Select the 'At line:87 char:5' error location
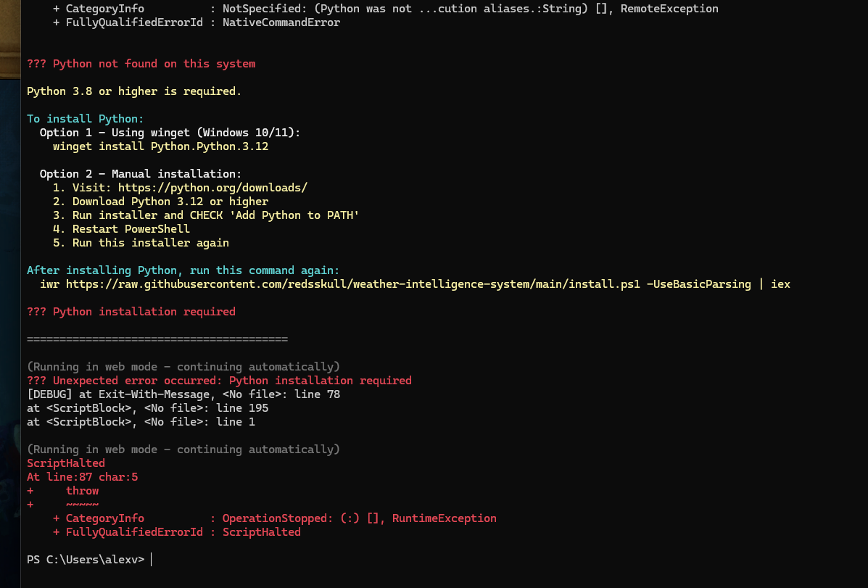The image size is (868, 588). click(82, 476)
